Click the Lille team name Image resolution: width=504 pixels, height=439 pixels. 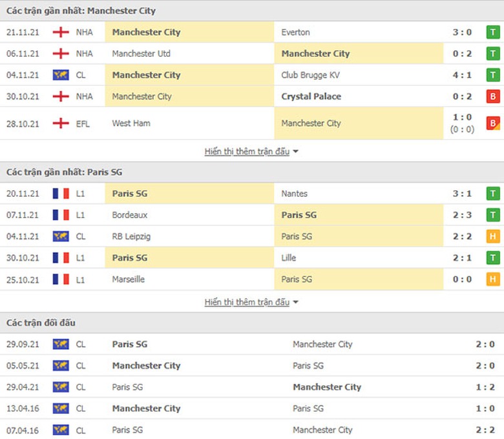289,258
